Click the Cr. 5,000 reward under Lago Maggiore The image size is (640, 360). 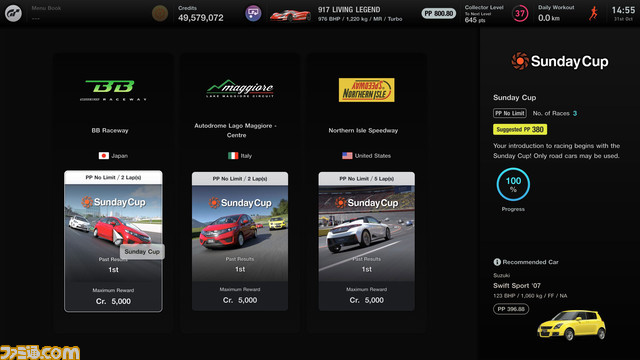tap(240, 300)
